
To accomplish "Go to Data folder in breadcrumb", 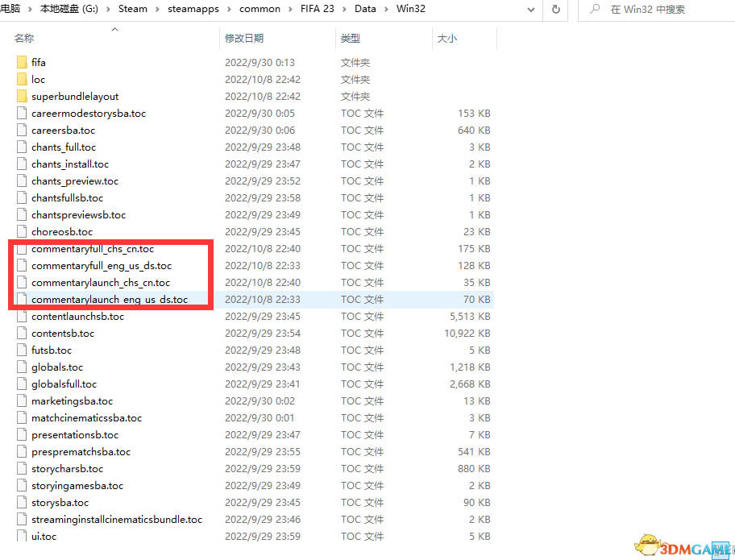I will click(x=365, y=9).
